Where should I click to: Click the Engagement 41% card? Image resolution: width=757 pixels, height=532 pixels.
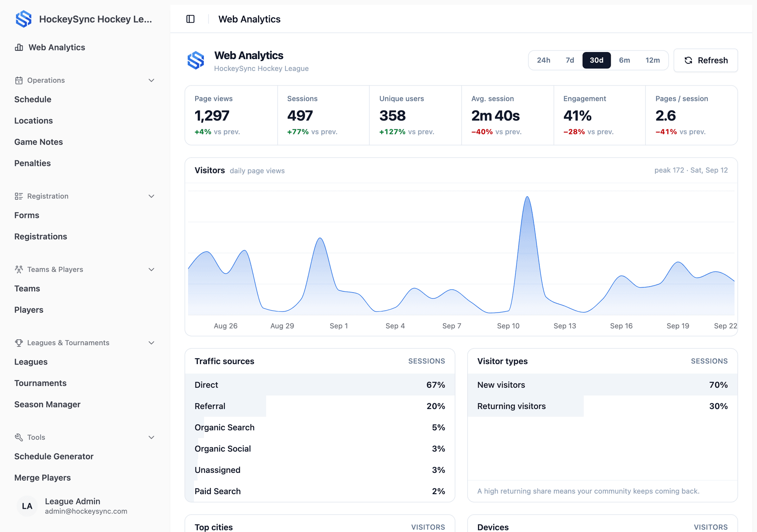click(x=599, y=115)
